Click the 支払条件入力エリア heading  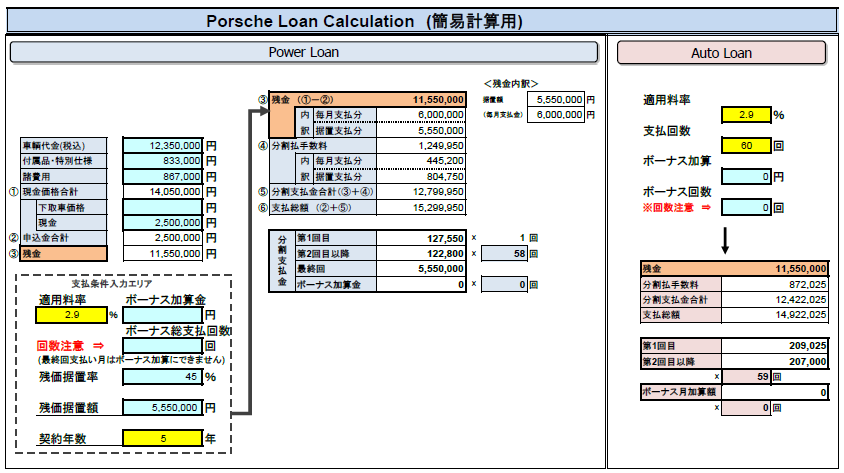click(112, 284)
